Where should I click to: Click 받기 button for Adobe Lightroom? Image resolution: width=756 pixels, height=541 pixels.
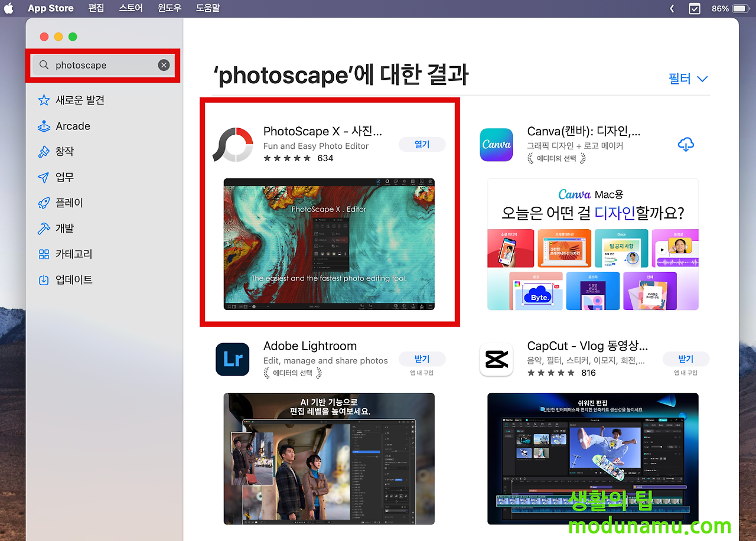pyautogui.click(x=422, y=359)
